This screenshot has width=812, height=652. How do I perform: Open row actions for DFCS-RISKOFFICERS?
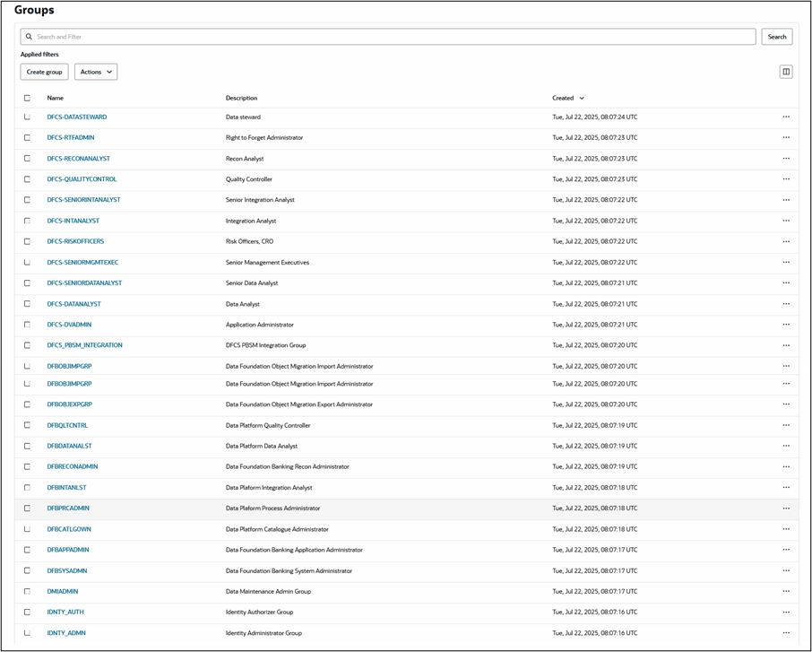click(786, 240)
